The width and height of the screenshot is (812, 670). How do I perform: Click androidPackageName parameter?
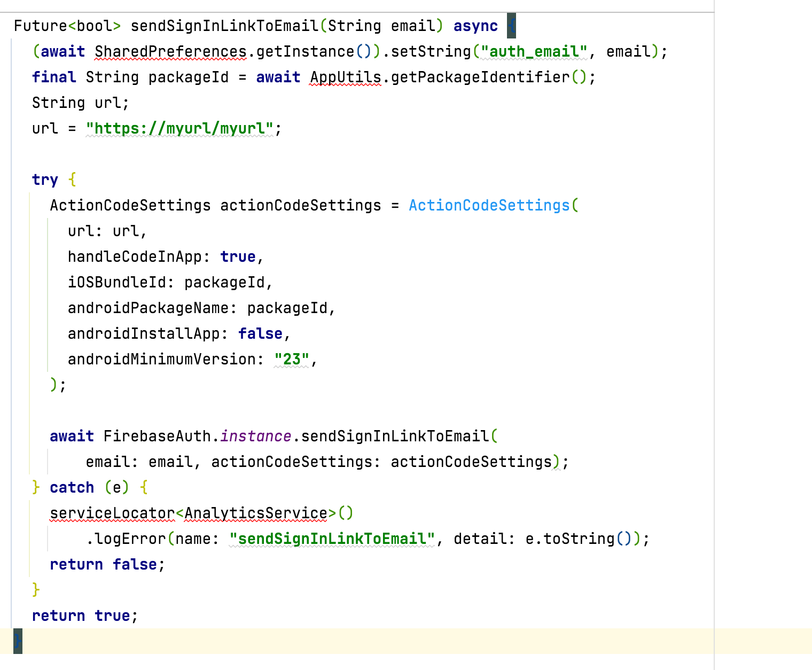pos(148,308)
